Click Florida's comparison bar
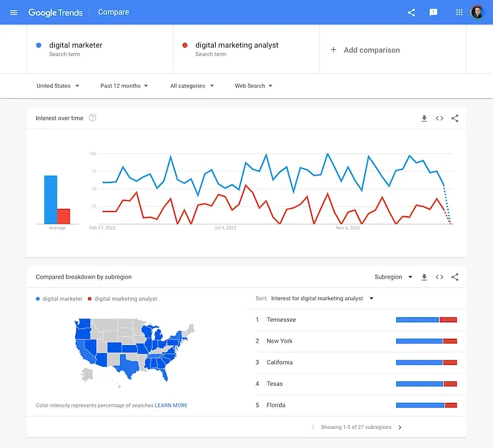Screen dimensions: 493x448 click(x=426, y=405)
